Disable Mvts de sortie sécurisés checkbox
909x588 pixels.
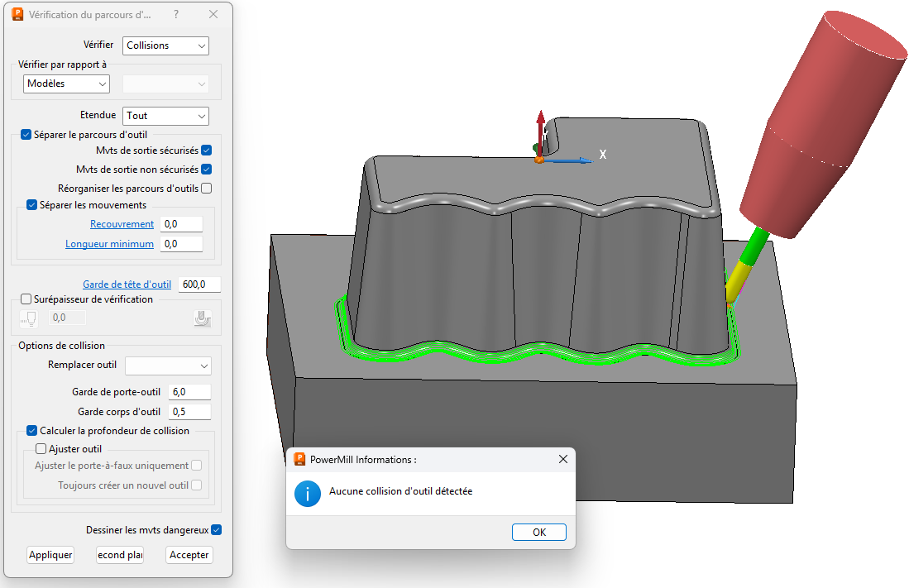click(x=207, y=151)
